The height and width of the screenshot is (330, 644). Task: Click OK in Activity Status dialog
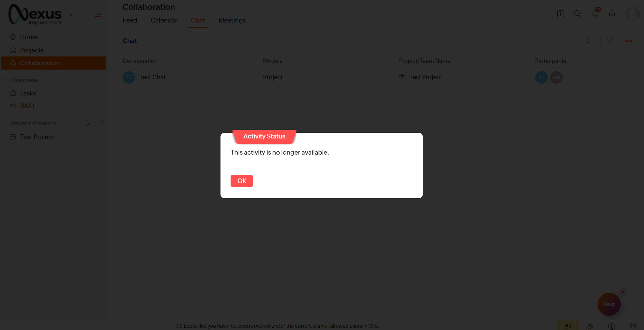click(242, 181)
